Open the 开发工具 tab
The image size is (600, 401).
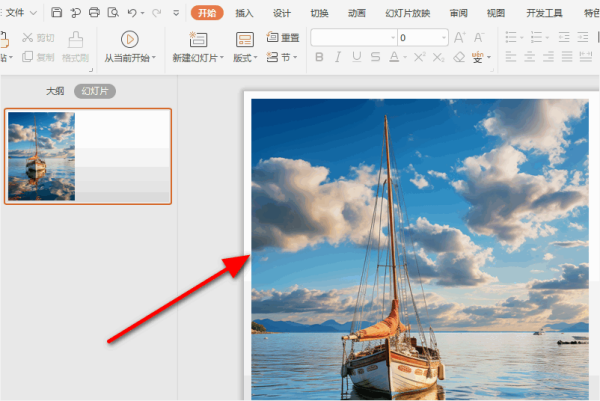tap(544, 13)
